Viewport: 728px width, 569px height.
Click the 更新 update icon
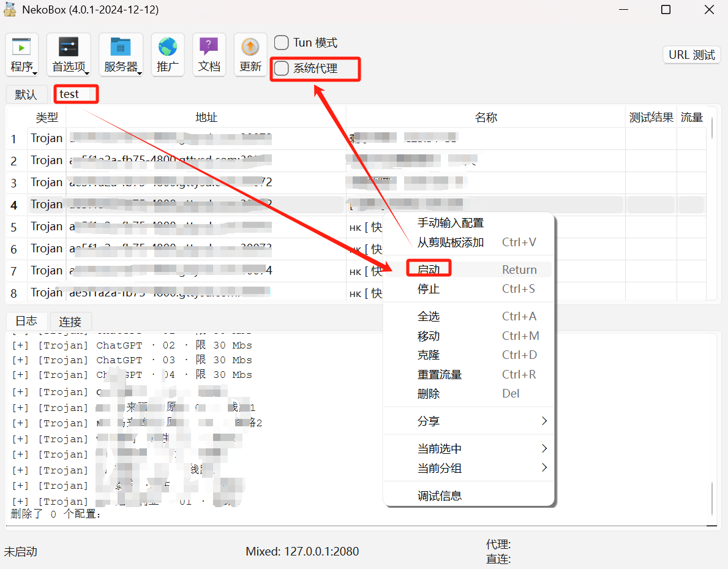pos(250,55)
